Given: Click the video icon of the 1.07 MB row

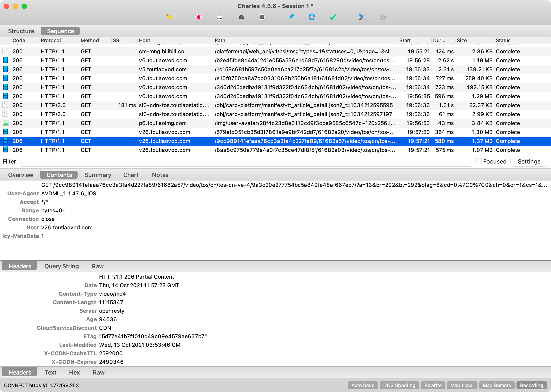Looking at the screenshot, I should pos(5,150).
